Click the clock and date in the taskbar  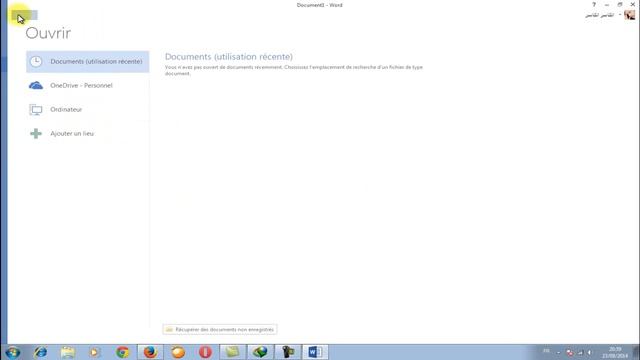click(x=615, y=352)
